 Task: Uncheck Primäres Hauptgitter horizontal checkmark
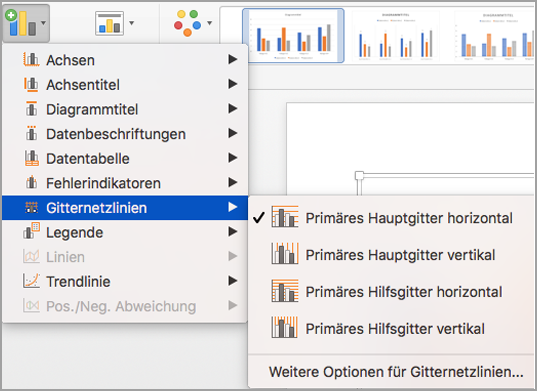point(259,217)
